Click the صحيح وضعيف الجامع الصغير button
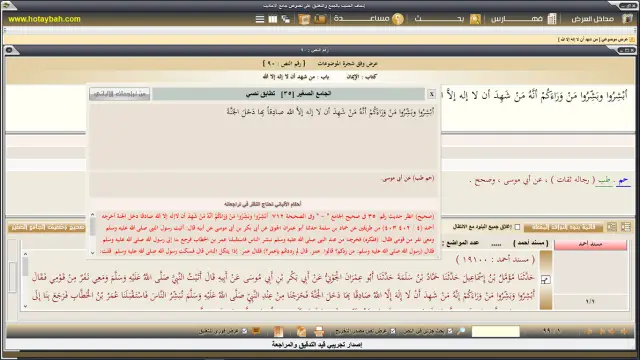The height and width of the screenshot is (360, 640). coord(47,227)
